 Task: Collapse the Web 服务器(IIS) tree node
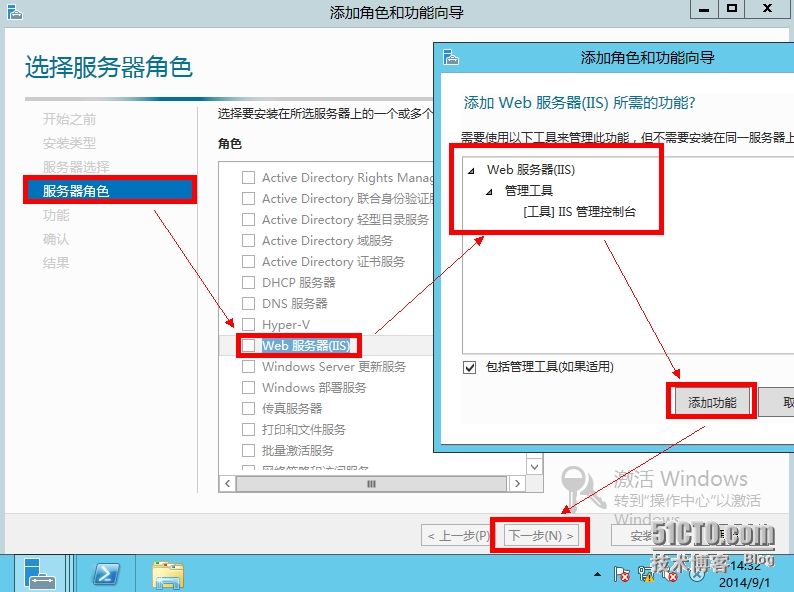pyautogui.click(x=471, y=171)
